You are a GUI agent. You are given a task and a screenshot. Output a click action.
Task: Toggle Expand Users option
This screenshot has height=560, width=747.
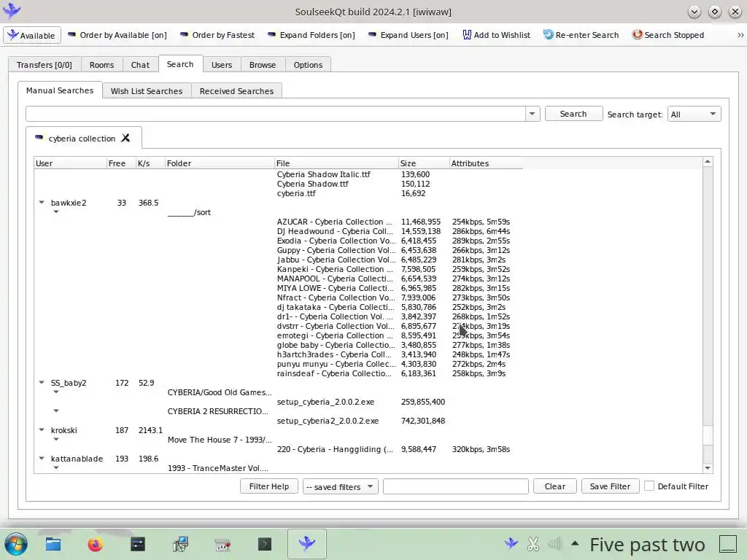click(409, 35)
